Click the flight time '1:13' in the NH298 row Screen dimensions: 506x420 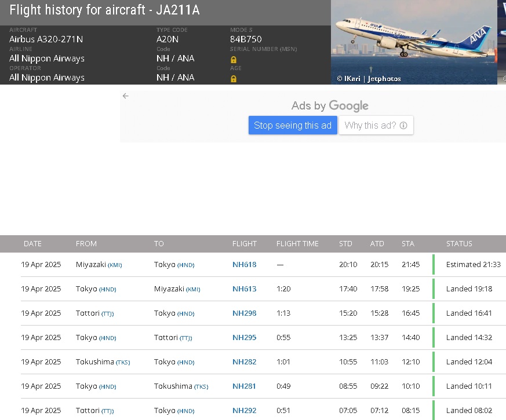[283, 313]
